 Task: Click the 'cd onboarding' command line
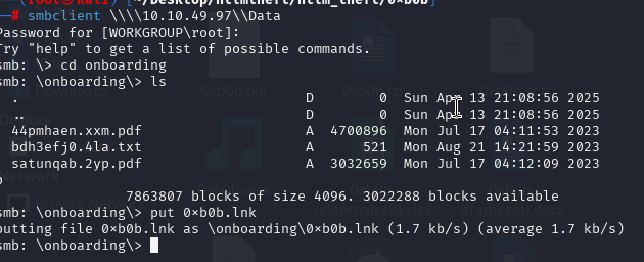tap(113, 65)
